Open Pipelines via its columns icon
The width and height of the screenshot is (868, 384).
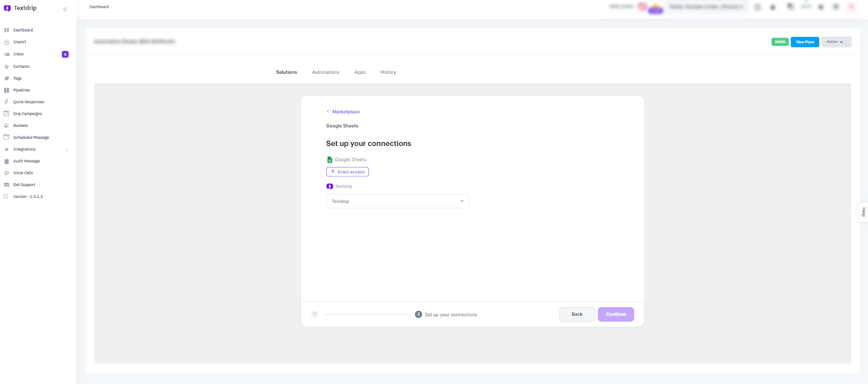[x=7, y=90]
